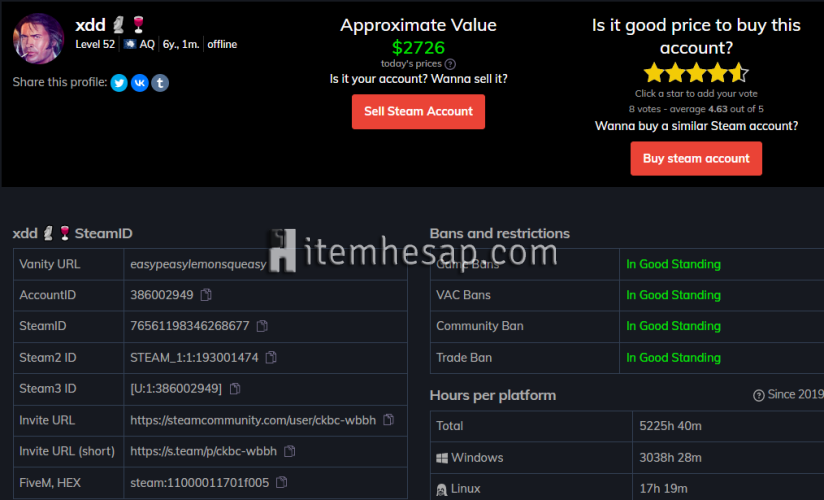Share profile on Twitter
This screenshot has height=500, width=824.
[119, 83]
